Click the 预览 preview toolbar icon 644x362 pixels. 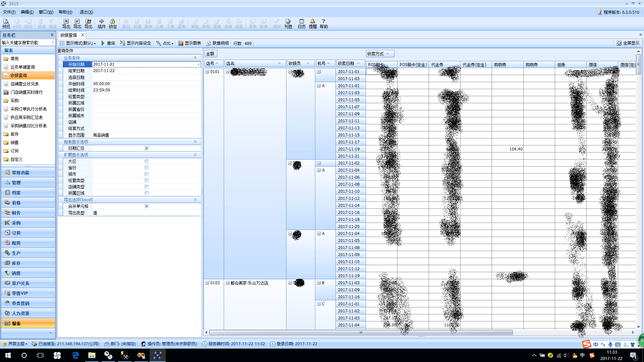coord(6,23)
